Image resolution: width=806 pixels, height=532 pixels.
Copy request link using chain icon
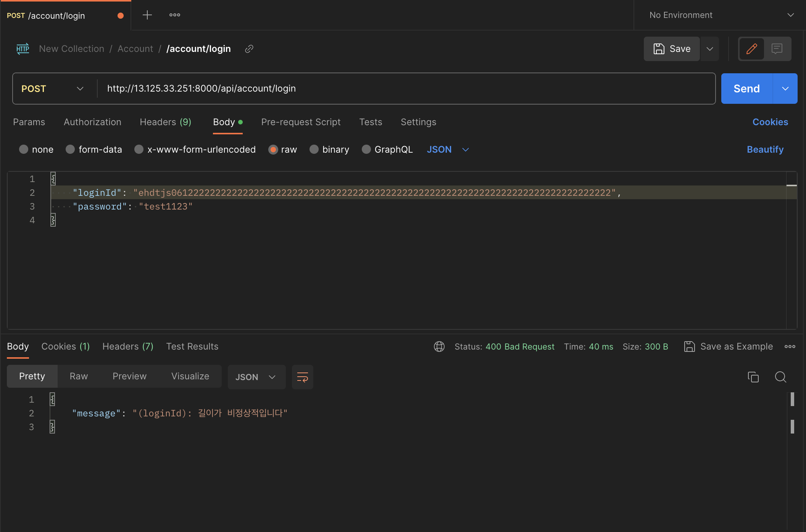[249, 49]
